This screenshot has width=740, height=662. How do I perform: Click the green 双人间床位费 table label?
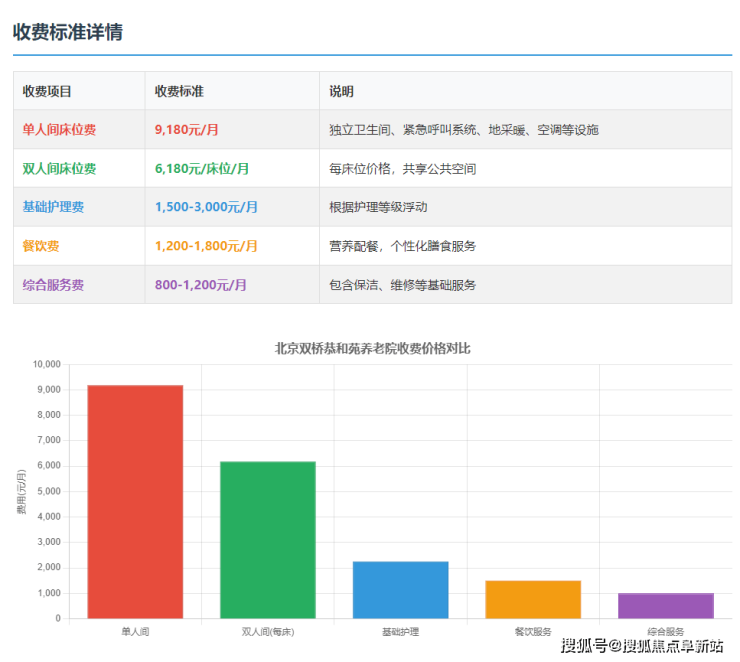click(59, 169)
